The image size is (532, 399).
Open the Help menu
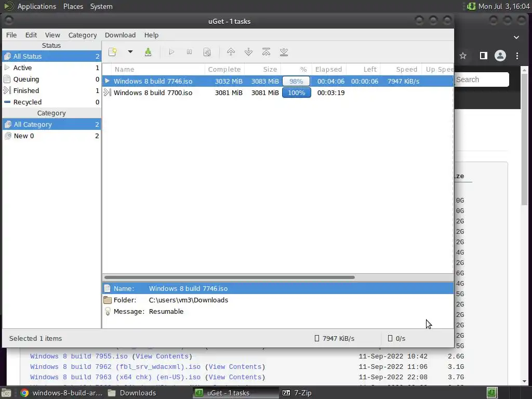[151, 35]
